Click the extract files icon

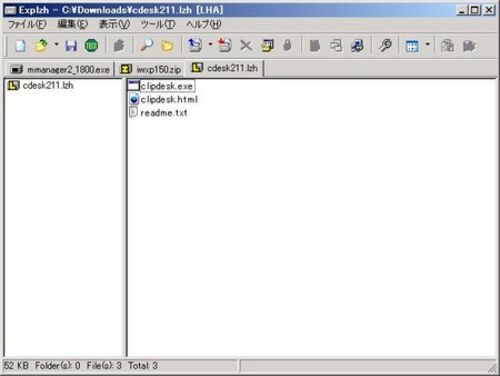tap(195, 45)
